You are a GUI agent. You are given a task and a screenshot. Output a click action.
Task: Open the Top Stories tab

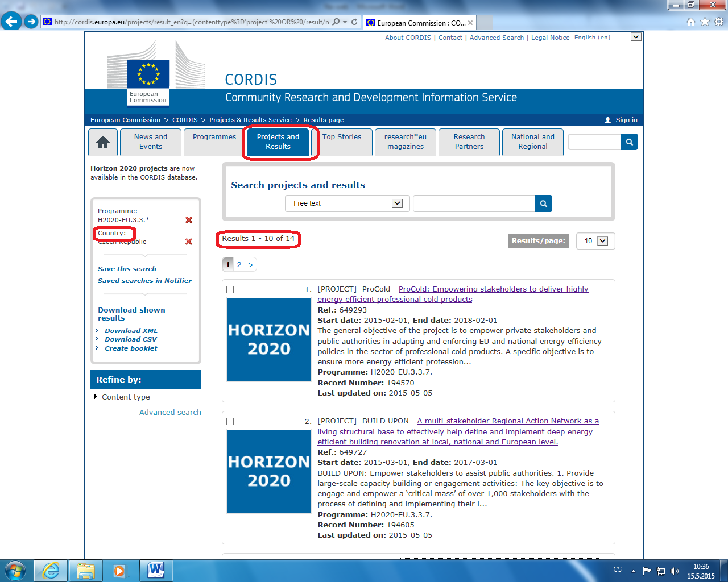[342, 142]
